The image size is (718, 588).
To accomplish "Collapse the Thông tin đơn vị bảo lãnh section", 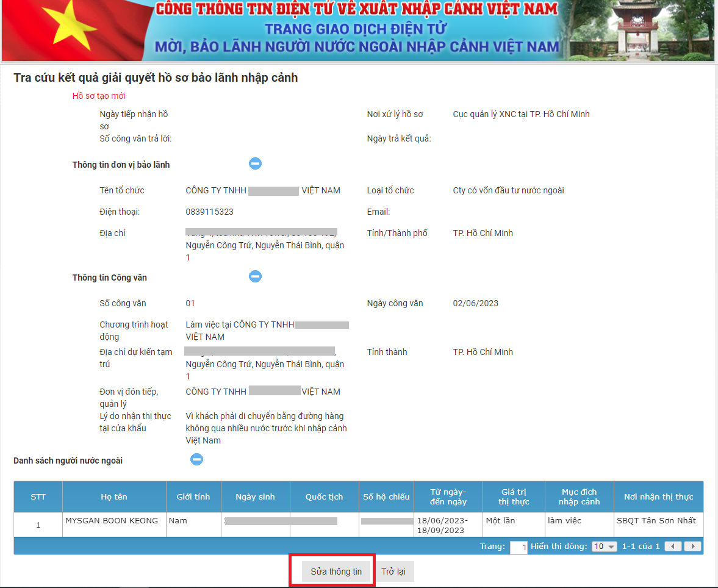I will [x=255, y=163].
